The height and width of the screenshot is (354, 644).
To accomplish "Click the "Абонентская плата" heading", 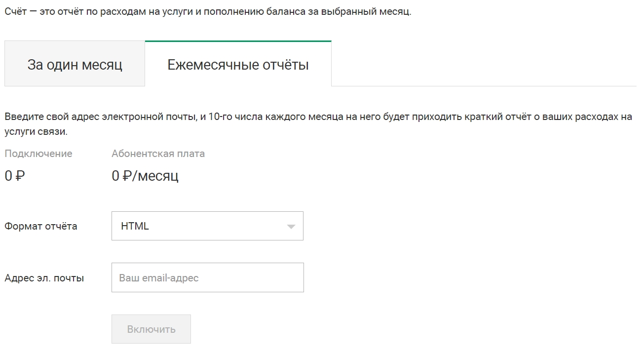I will [158, 154].
